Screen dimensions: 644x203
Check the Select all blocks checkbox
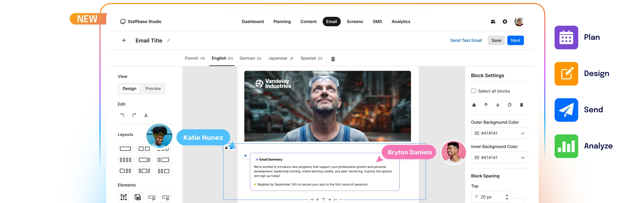[x=473, y=91]
